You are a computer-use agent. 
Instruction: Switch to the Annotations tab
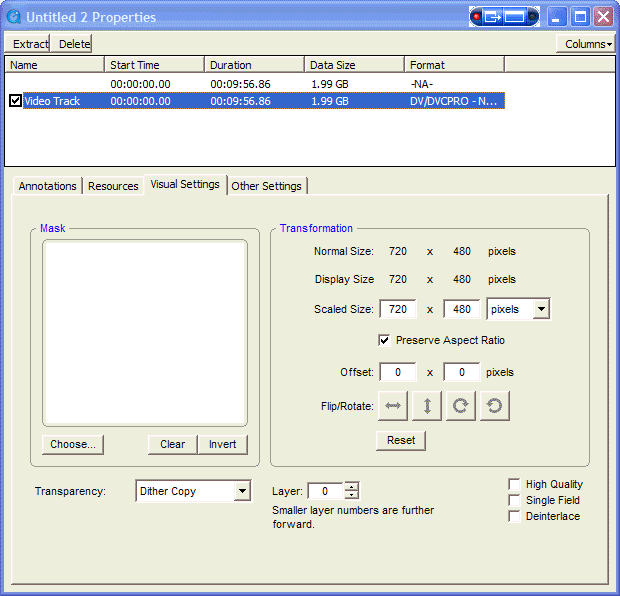pos(47,186)
